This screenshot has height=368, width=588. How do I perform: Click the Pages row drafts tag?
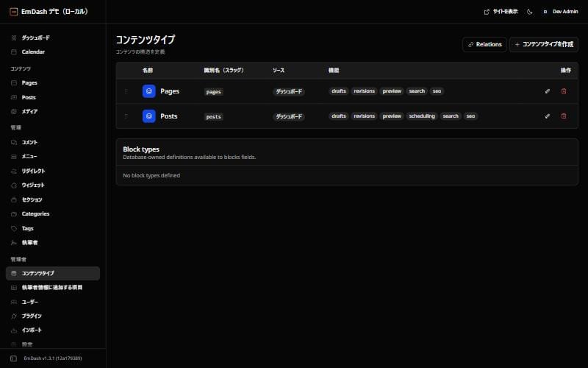(x=339, y=91)
